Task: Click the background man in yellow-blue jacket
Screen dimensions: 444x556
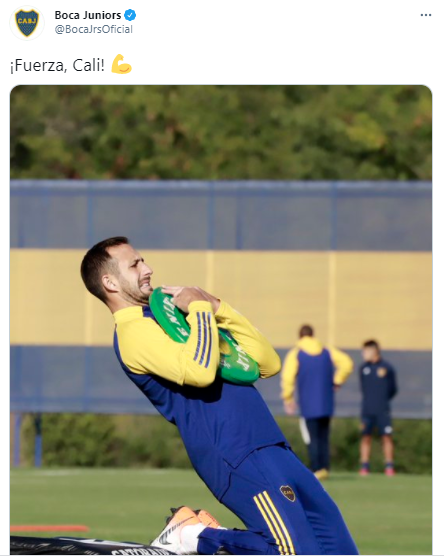Action: (316, 401)
